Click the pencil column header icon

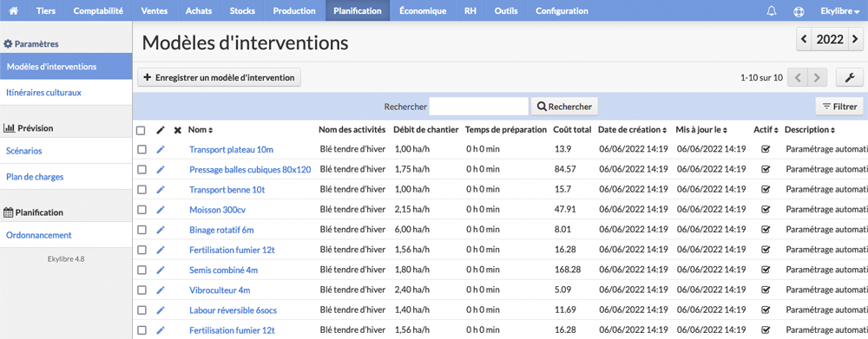pos(161,130)
